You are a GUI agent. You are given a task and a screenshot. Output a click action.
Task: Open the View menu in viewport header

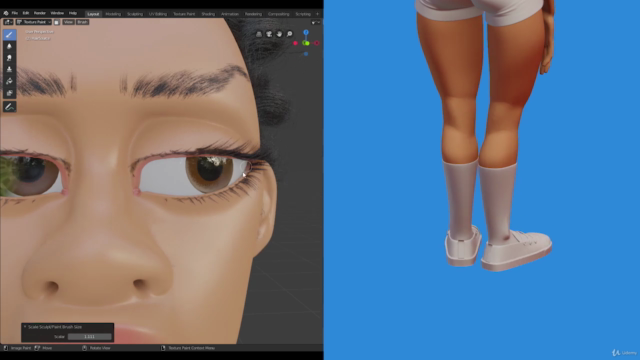[x=68, y=22]
